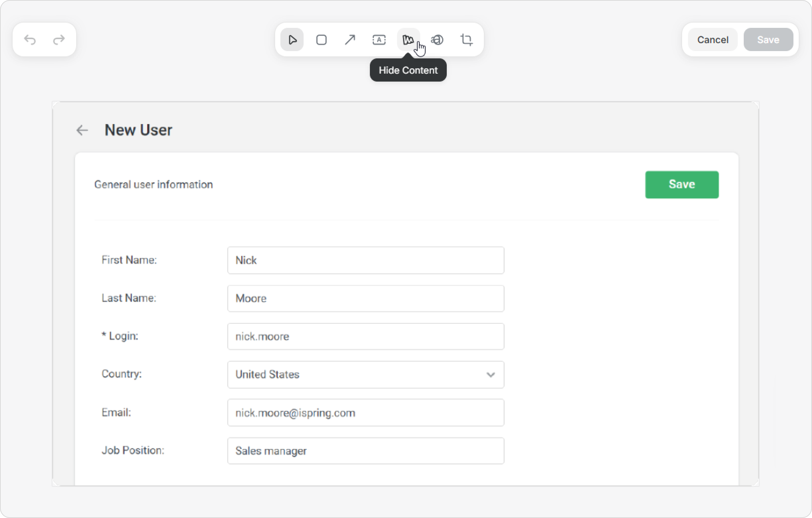Focus the Last Name field

366,298
